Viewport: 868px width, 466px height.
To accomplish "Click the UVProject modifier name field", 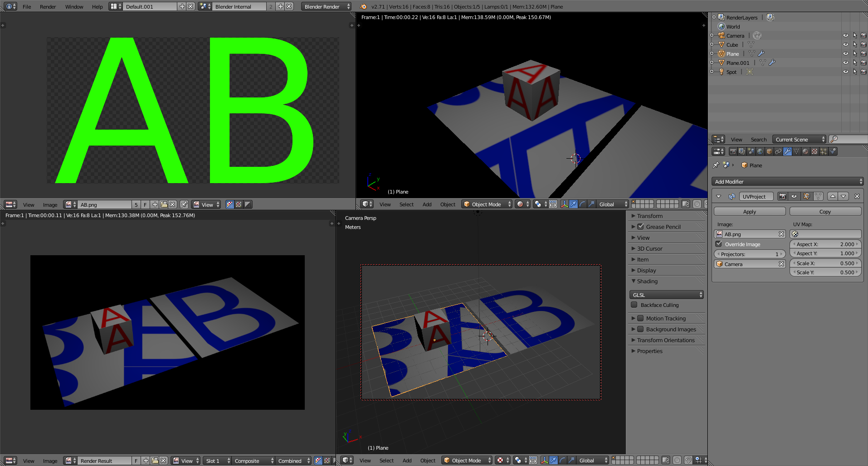I will (756, 196).
